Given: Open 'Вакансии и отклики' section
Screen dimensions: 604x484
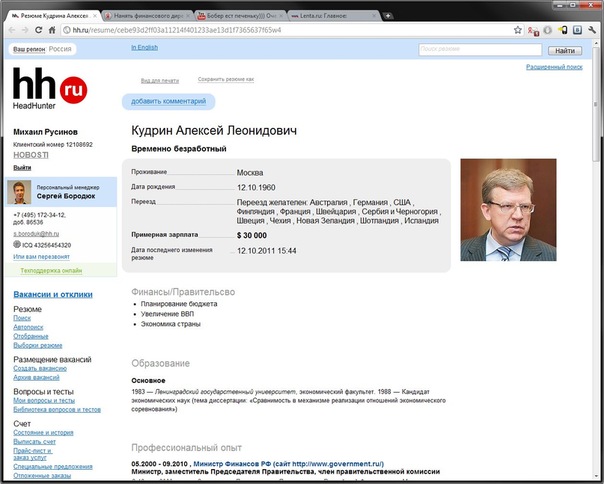Looking at the screenshot, I should click(x=53, y=294).
